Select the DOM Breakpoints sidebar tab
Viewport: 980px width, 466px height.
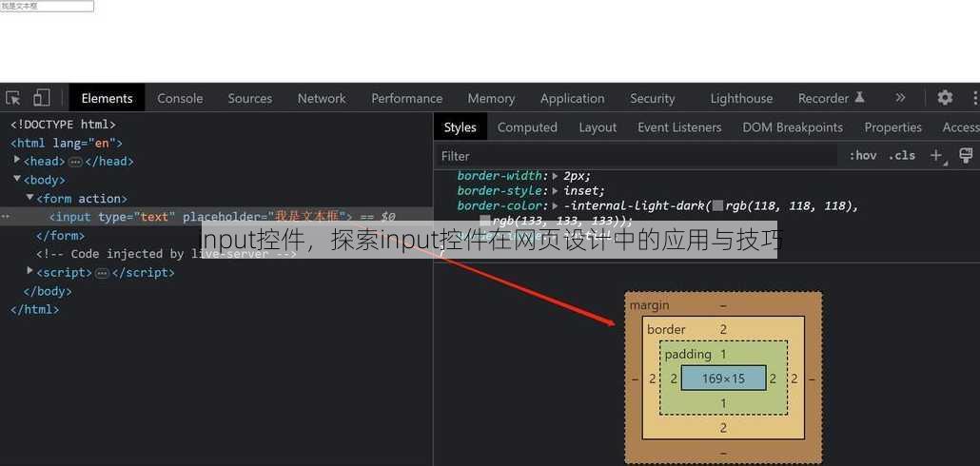tap(793, 127)
